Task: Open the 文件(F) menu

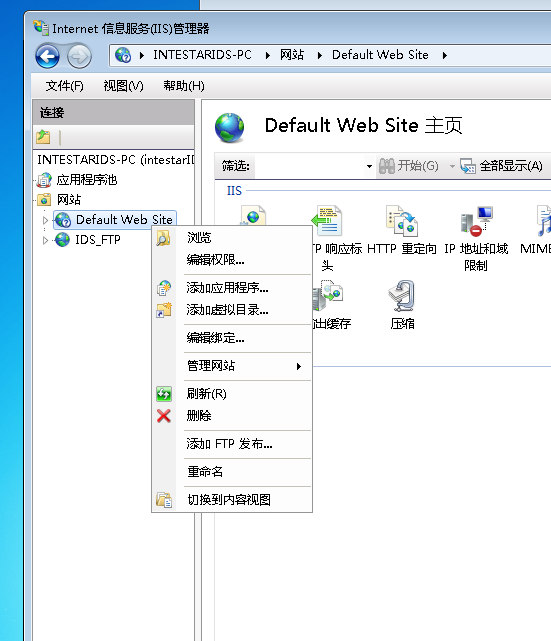Action: click(x=65, y=86)
